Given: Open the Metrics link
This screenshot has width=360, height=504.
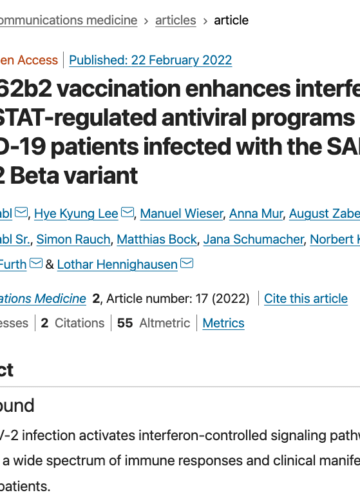Looking at the screenshot, I should (x=223, y=323).
